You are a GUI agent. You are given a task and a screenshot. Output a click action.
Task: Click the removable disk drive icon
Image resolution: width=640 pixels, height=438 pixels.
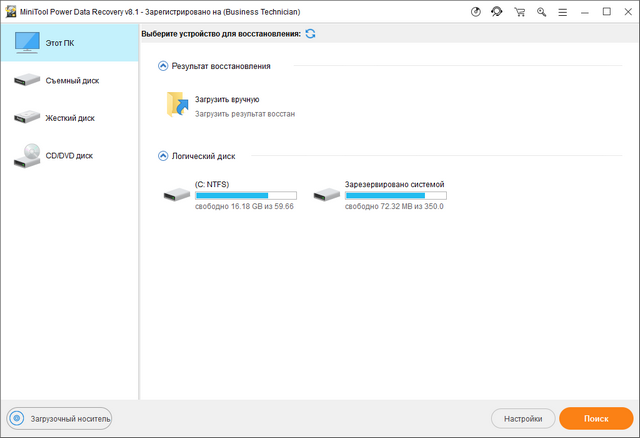(27, 80)
